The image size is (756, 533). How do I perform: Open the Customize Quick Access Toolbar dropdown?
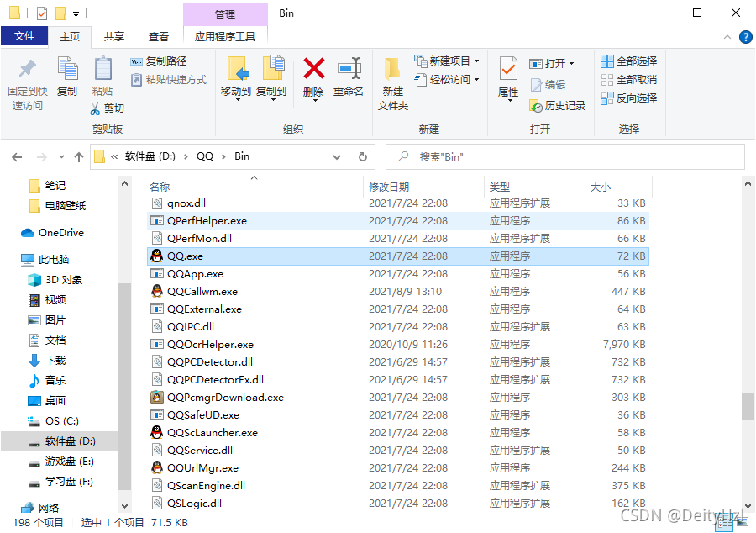76,14
